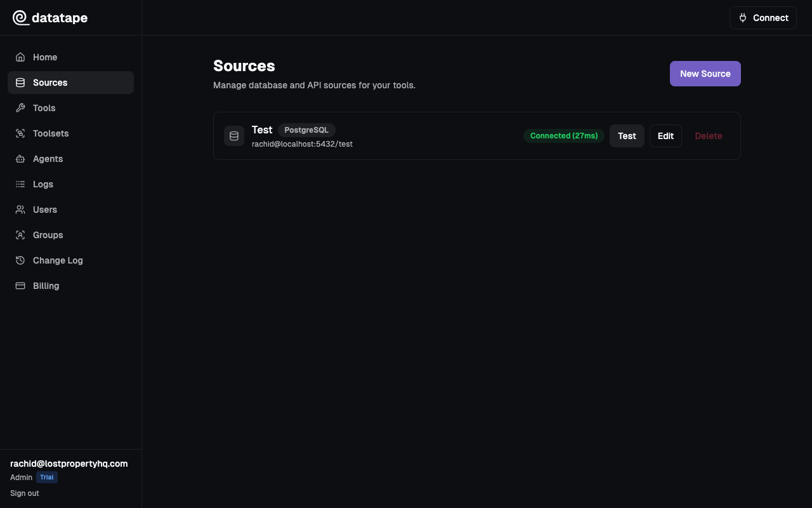Click the database icon beside Test source
Screen dimensions: 812x508
click(234, 136)
